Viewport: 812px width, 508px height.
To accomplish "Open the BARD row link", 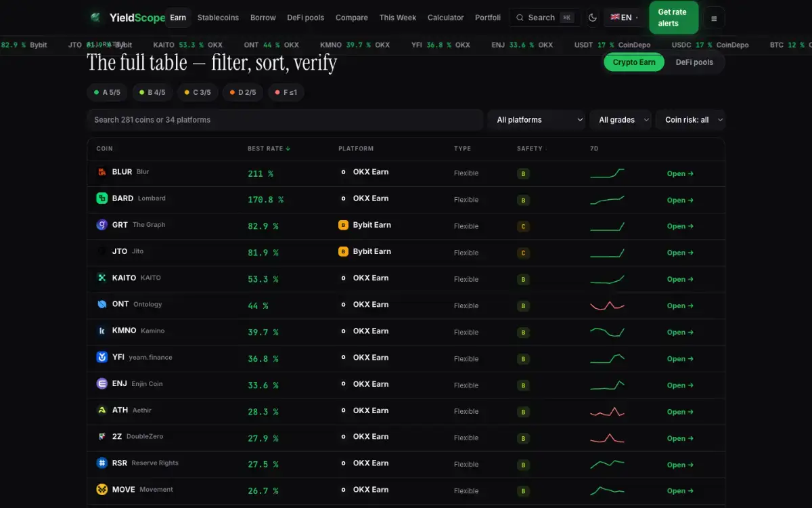I will 680,200.
